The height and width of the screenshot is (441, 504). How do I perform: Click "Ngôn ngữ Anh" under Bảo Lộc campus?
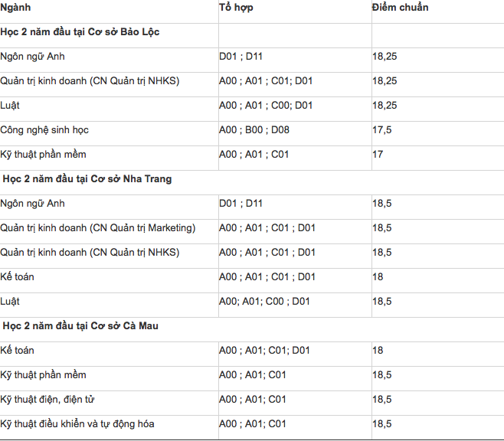tap(33, 57)
